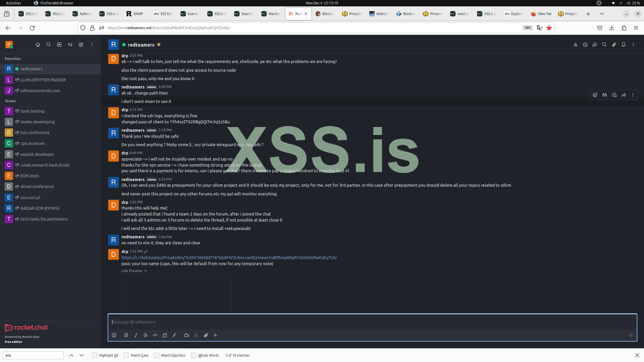
Task: Click the Create new pencil icon
Action: 81,45
